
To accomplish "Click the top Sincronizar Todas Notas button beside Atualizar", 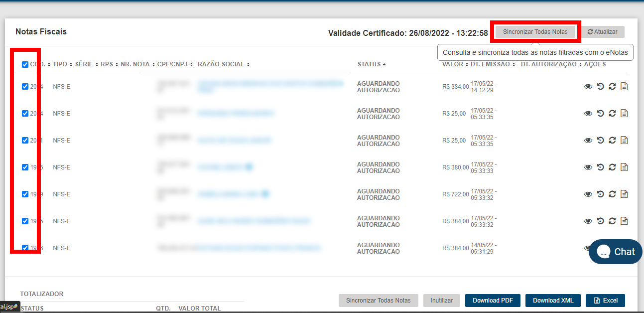I will [x=535, y=32].
